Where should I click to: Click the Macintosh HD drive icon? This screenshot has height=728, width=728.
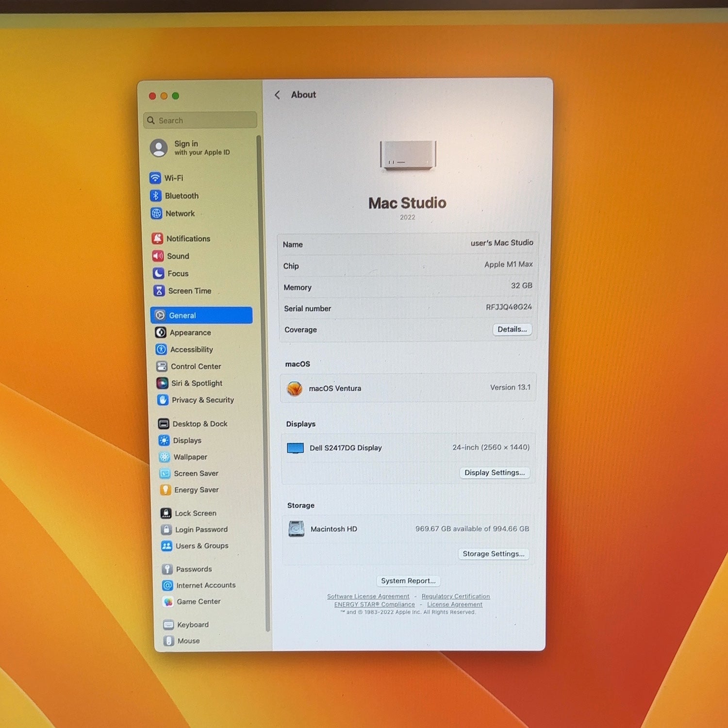[x=297, y=529]
